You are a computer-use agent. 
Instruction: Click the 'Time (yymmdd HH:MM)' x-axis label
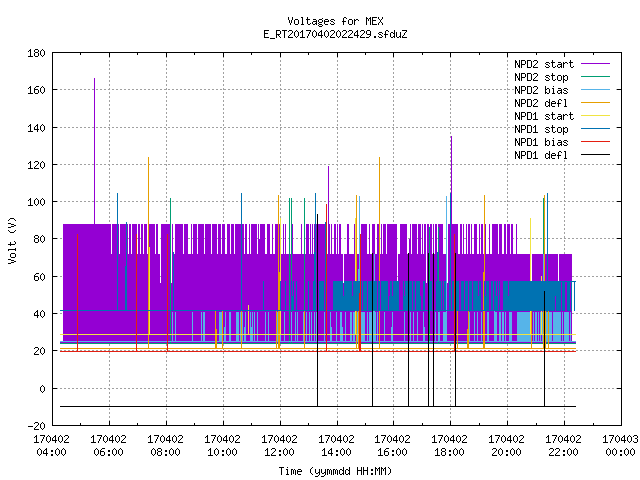pos(335,471)
